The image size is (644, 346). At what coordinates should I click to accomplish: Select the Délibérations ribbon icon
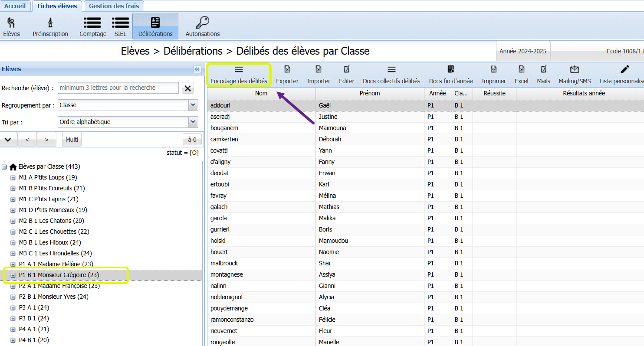(x=155, y=26)
